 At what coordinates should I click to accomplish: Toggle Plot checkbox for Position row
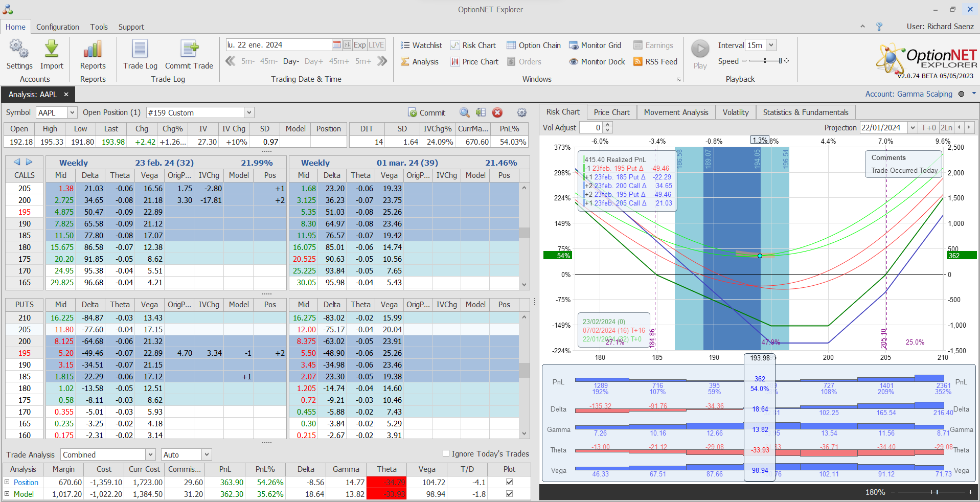click(x=509, y=482)
